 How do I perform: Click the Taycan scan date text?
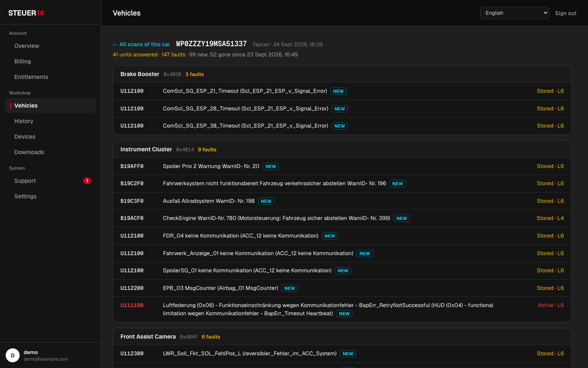coord(287,44)
